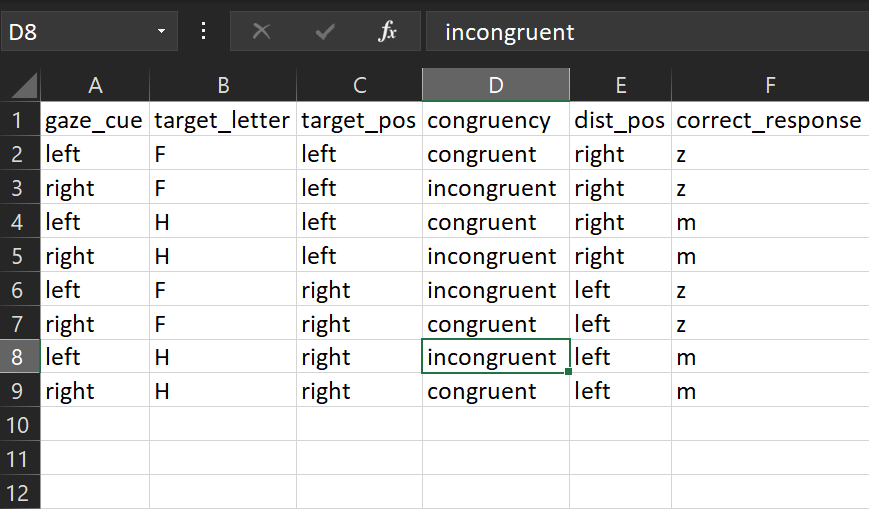Click the target_letter cell in B1

click(223, 120)
